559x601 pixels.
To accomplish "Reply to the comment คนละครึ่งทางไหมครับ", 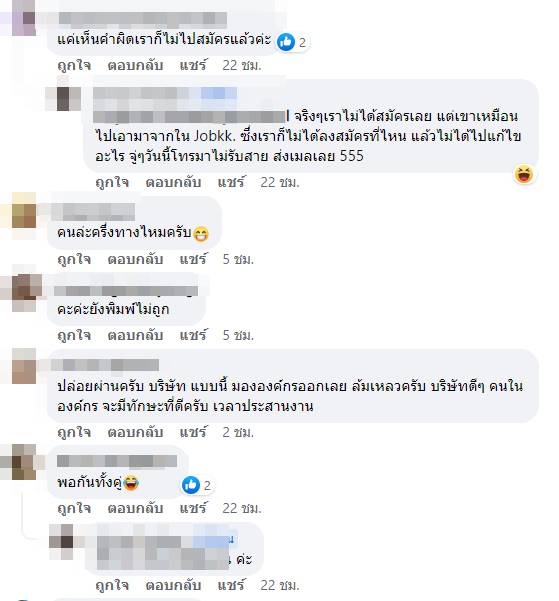I will pyautogui.click(x=135, y=259).
